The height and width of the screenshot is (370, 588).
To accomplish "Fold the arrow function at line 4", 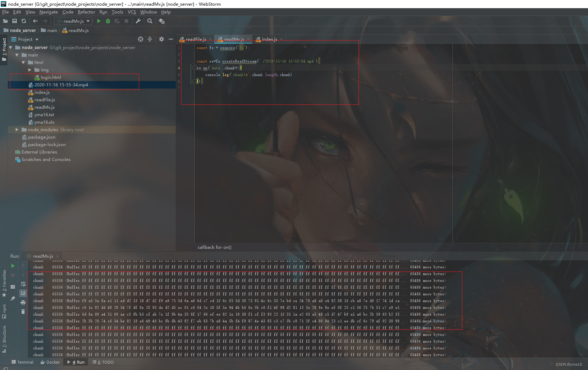I will 194,68.
